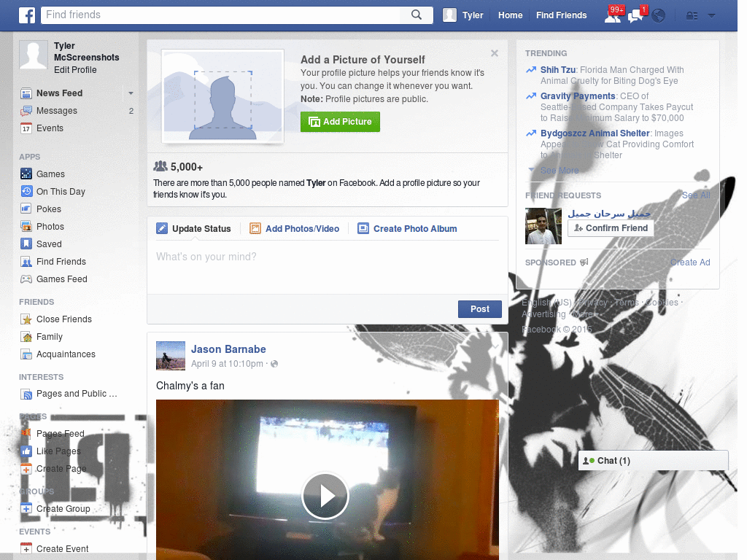This screenshot has width=747, height=560.
Task: Open Shih Tzu trending topic
Action: click(558, 70)
